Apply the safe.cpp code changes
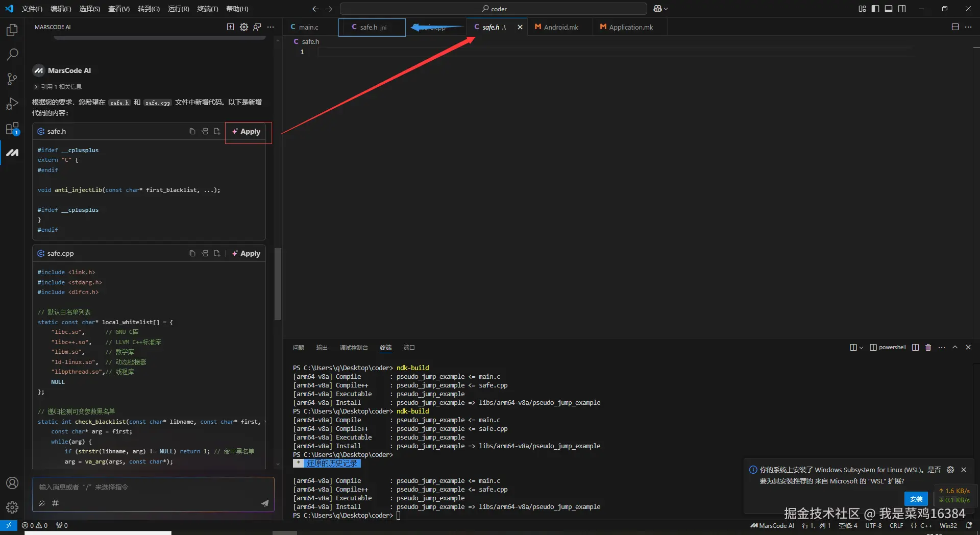Viewport: 980px width, 535px height. point(247,253)
